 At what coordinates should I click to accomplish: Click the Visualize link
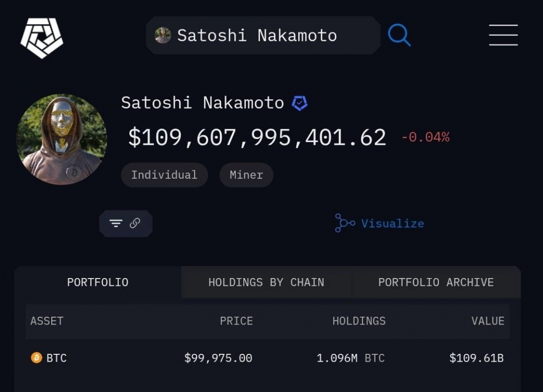click(392, 224)
